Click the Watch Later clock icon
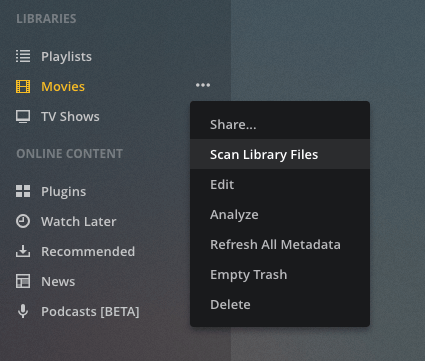This screenshot has width=425, height=361. tap(23, 221)
